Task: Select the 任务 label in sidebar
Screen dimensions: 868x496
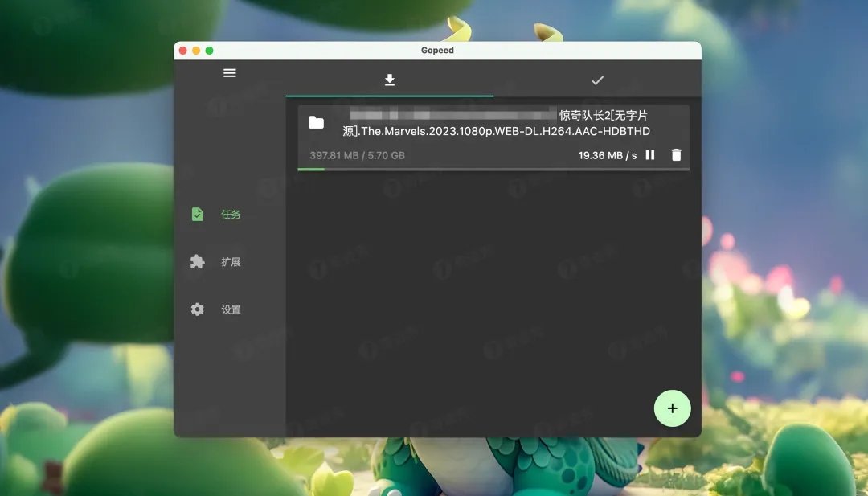Action: click(231, 215)
